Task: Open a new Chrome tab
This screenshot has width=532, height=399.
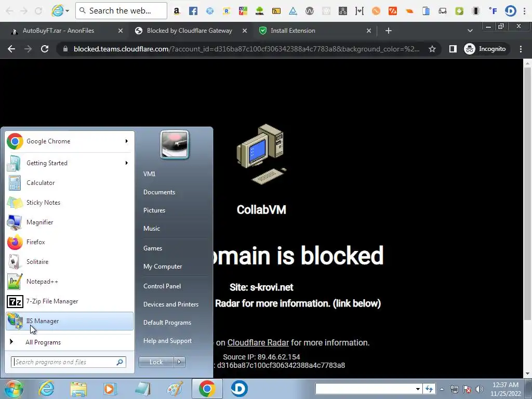Action: (389, 31)
